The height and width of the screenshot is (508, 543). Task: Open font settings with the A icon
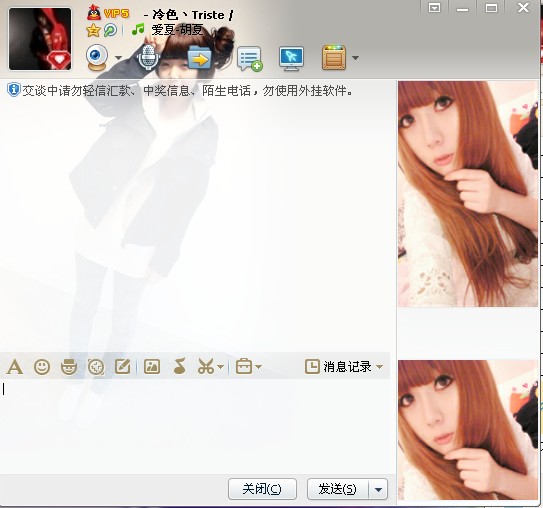(x=15, y=367)
